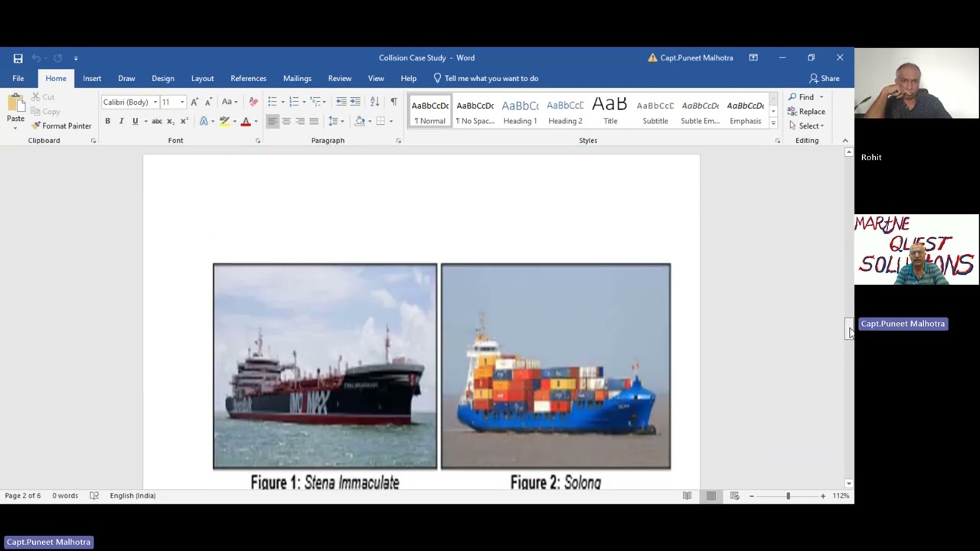Switch to the References tab
This screenshot has height=551, width=980.
coord(248,78)
